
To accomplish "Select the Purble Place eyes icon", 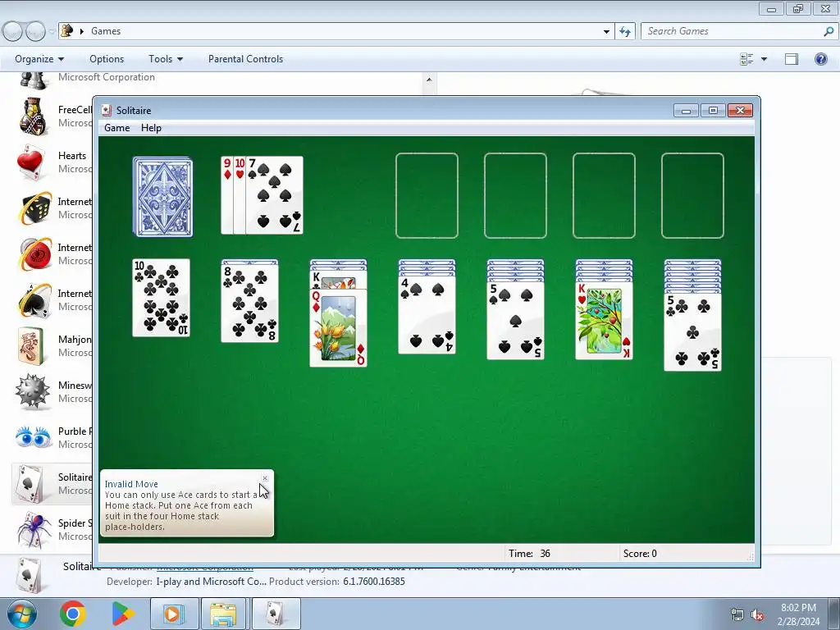I will (x=33, y=437).
